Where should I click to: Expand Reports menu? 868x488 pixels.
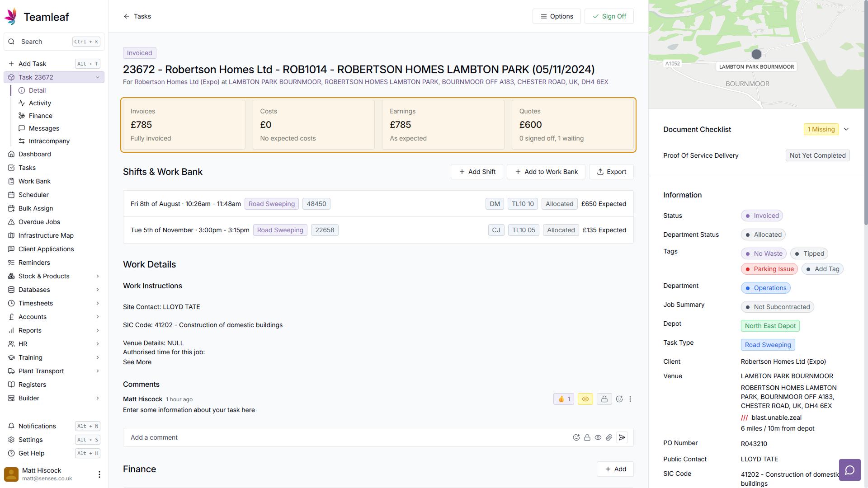pyautogui.click(x=98, y=330)
